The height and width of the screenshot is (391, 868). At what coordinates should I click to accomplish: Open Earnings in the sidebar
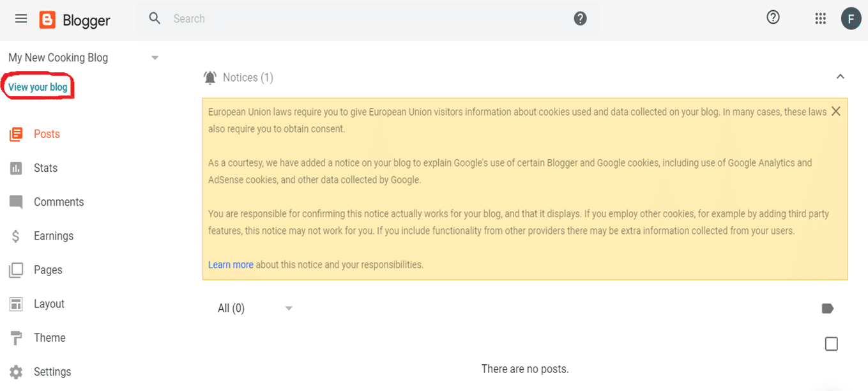[x=54, y=236]
